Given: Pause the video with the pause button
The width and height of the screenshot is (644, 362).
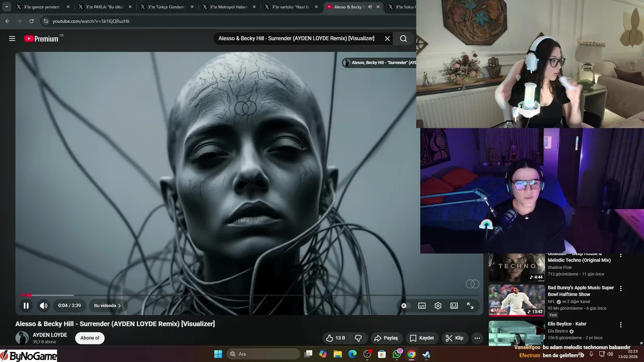Looking at the screenshot, I should coord(26,305).
